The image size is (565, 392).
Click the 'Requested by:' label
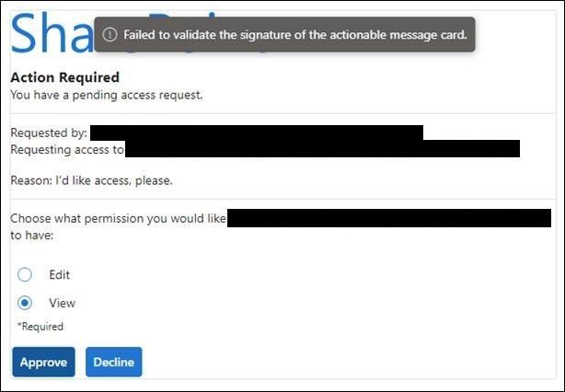tap(48, 133)
